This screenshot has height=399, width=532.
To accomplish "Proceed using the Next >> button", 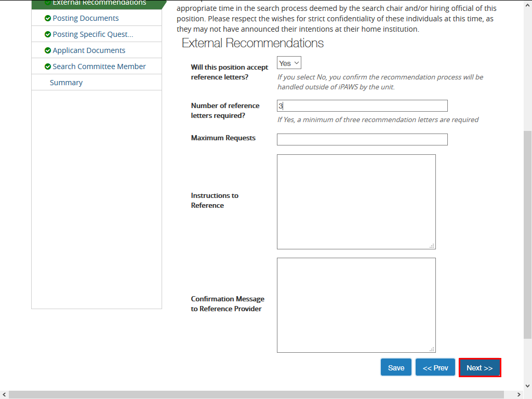I will (x=480, y=368).
